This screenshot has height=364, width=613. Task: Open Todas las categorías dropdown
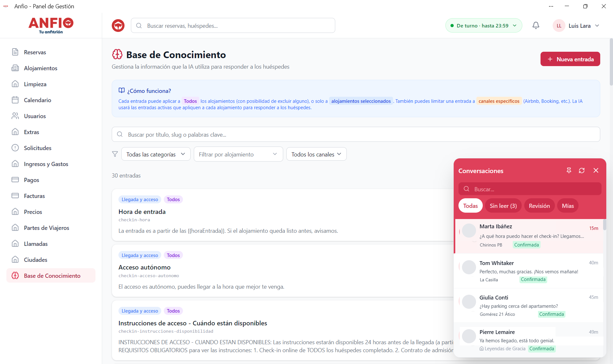pos(156,154)
